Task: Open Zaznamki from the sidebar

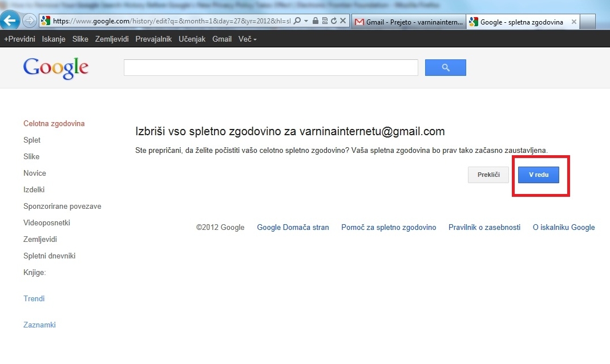Action: 39,325
